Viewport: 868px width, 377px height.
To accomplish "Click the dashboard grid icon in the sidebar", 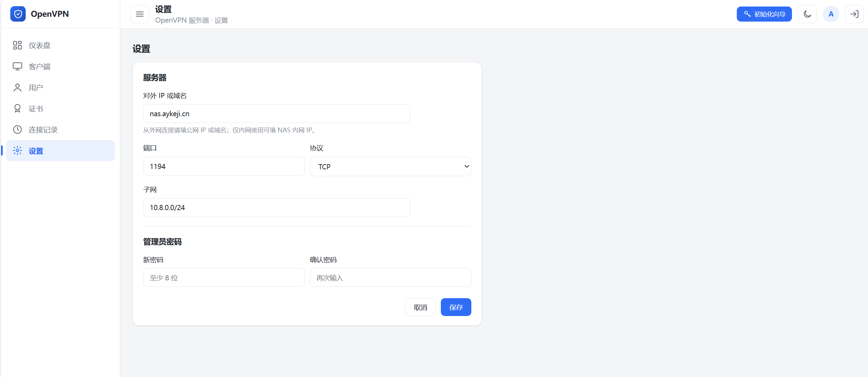I will tap(17, 45).
